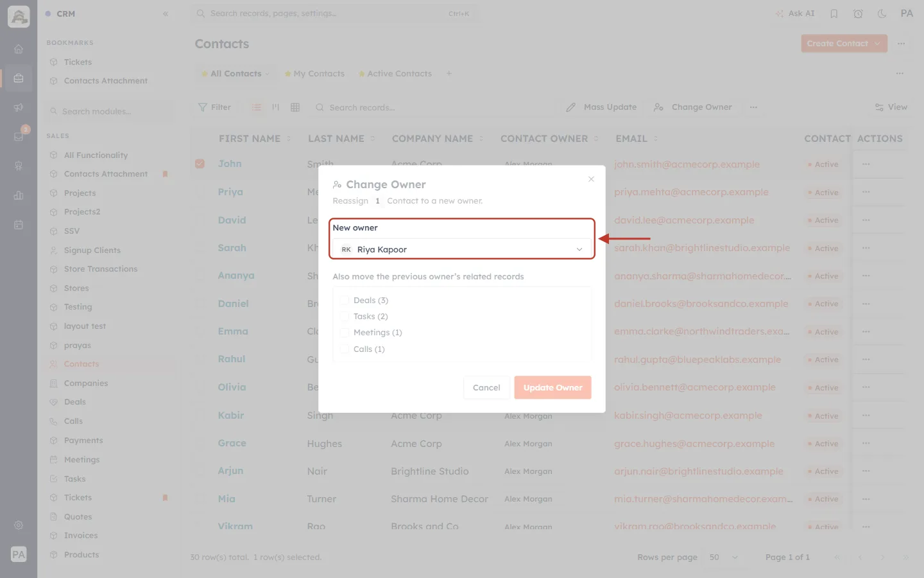Switch to the My Contacts tab
The image size is (924, 578).
(x=314, y=74)
